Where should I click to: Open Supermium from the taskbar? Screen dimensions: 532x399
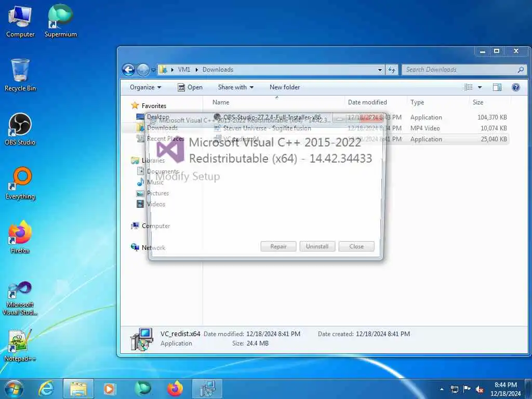[x=142, y=389]
